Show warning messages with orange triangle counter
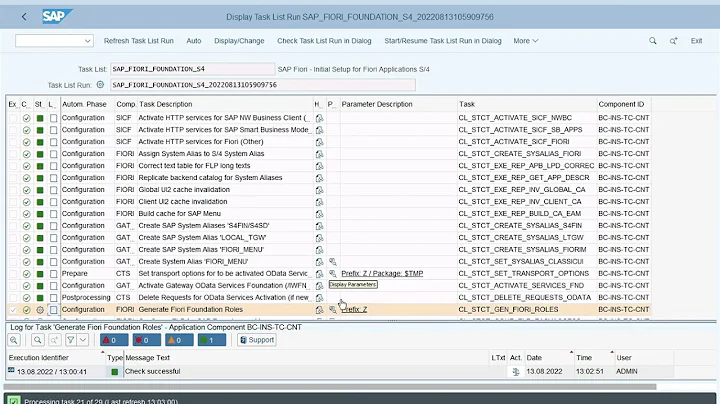Image resolution: width=720 pixels, height=404 pixels. (x=179, y=340)
